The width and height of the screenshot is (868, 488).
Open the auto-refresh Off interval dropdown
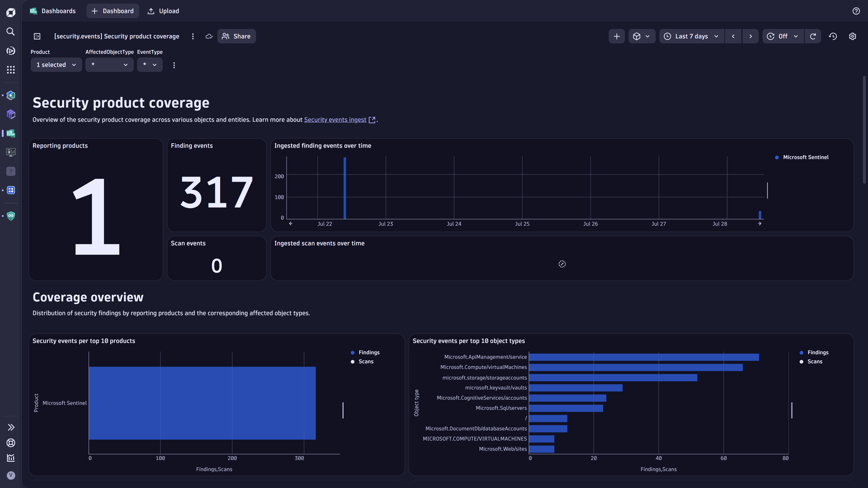[x=783, y=36]
